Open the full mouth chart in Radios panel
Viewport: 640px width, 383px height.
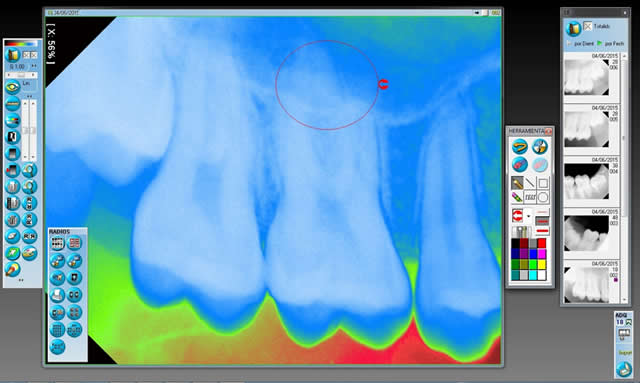[58, 243]
